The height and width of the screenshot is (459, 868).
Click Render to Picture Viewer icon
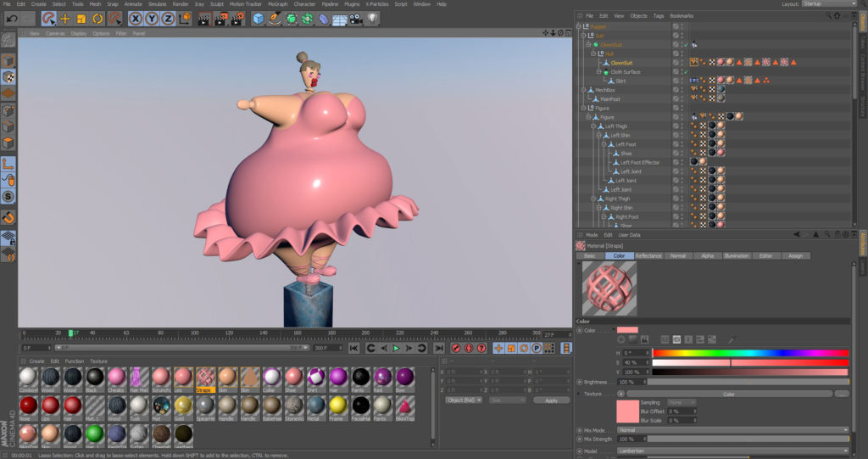pos(221,19)
